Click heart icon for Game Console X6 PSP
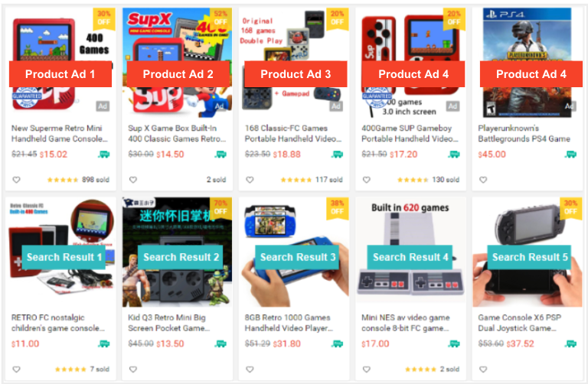 click(x=483, y=369)
